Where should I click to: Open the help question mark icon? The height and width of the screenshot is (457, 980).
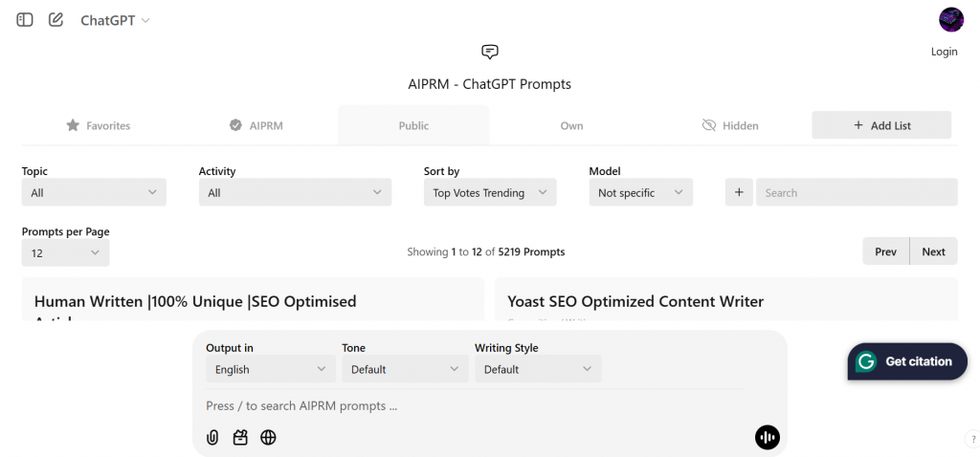tap(973, 439)
